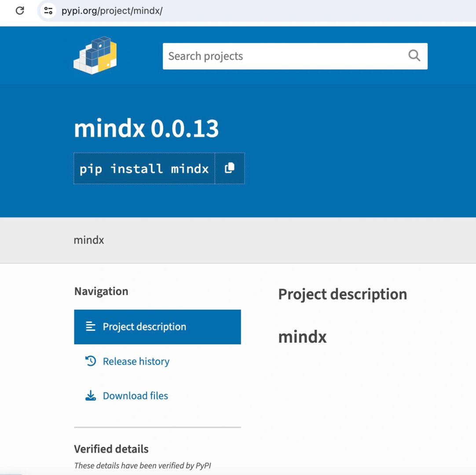The width and height of the screenshot is (476, 475).
Task: Select the 'pip install mindx' command text
Action: 144,169
